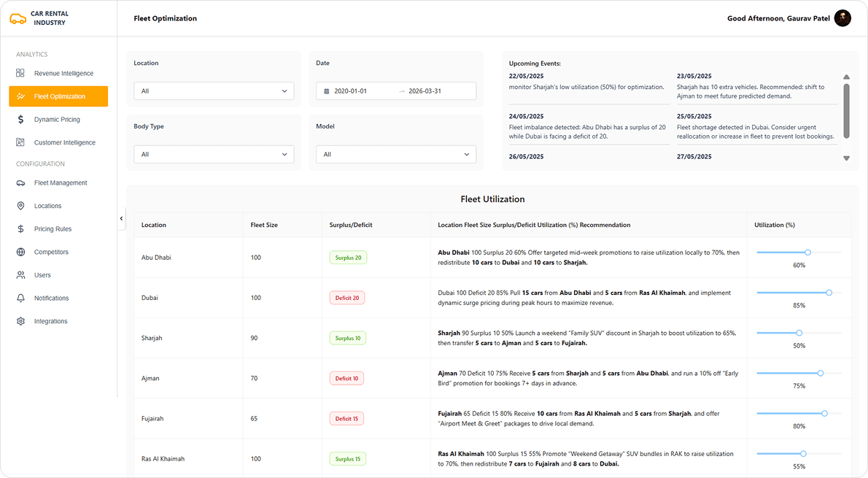
Task: Open the Model filter dropdown
Action: click(x=395, y=155)
